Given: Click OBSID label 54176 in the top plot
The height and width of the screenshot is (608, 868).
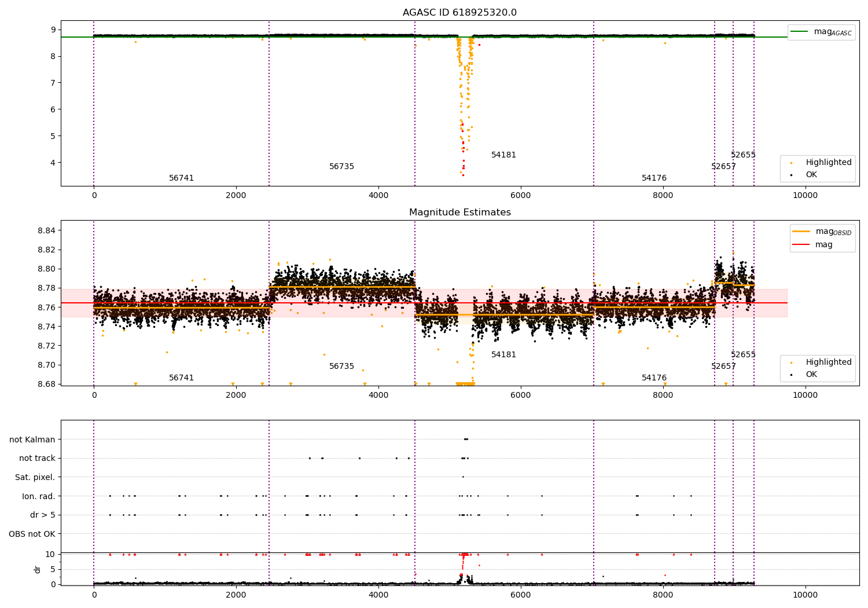Looking at the screenshot, I should pos(654,178).
